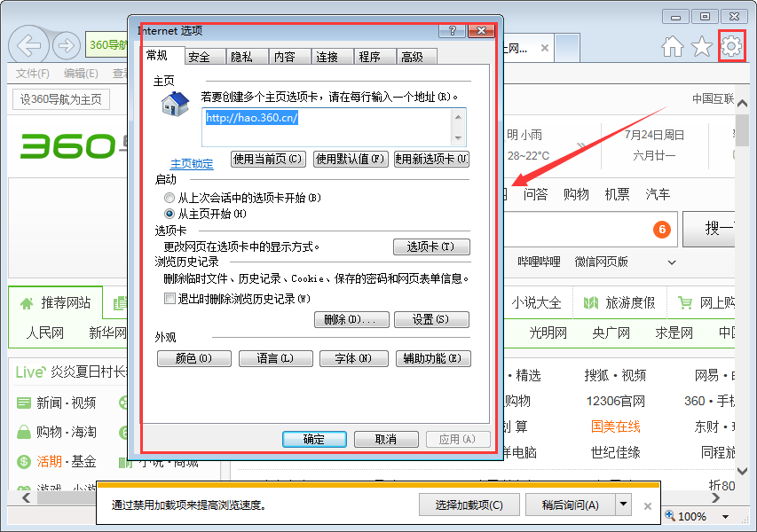Image resolution: width=757 pixels, height=532 pixels.
Task: Open the 语言(L) button
Action: pyautogui.click(x=276, y=358)
